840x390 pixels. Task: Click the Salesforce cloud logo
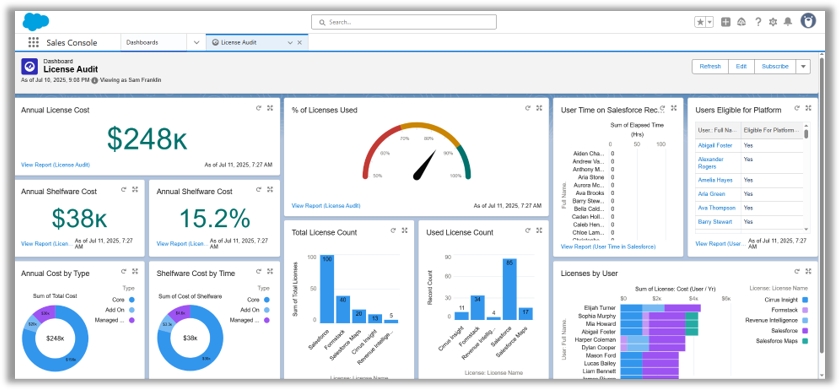coord(36,22)
